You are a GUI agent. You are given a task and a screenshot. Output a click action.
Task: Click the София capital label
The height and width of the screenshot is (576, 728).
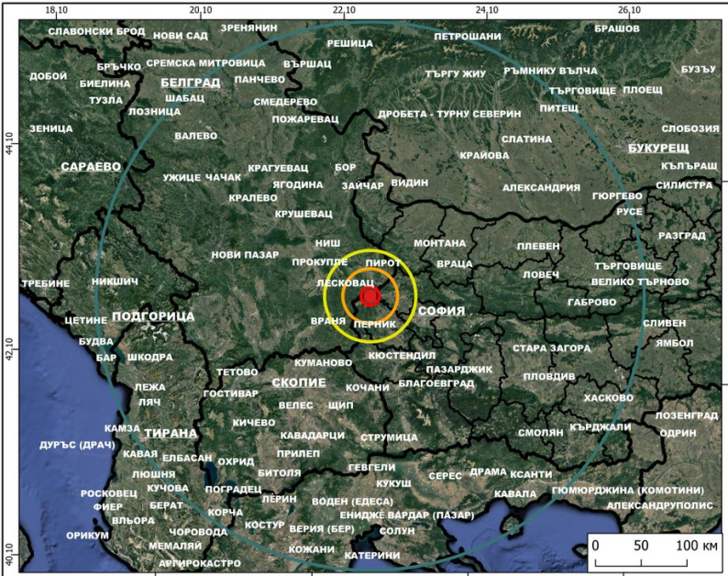pyautogui.click(x=441, y=311)
